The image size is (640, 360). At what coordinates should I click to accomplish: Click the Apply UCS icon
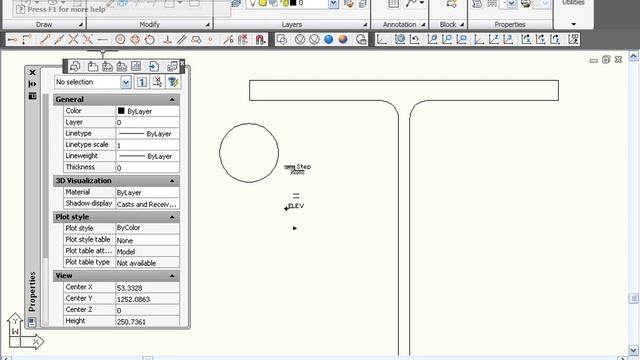[x=573, y=40]
